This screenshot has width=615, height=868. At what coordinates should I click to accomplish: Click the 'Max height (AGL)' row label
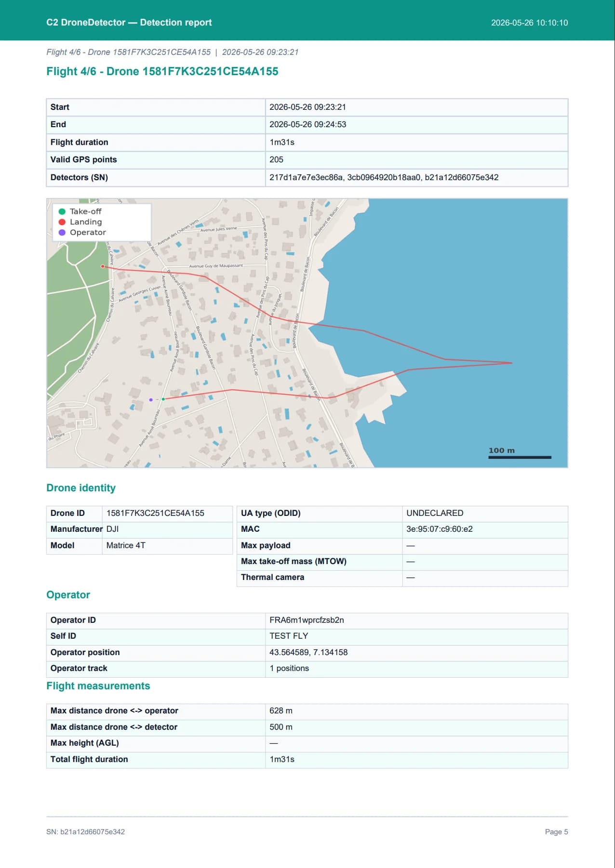[x=85, y=743]
